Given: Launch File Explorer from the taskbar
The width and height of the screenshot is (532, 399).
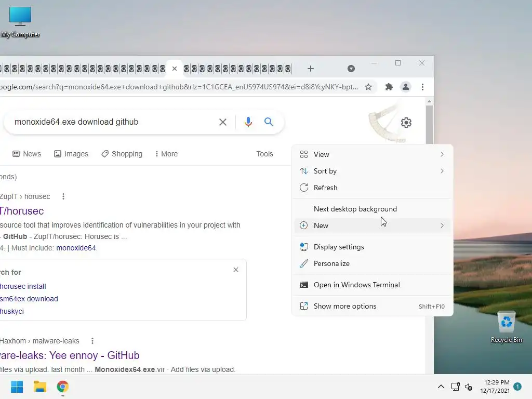Looking at the screenshot, I should click(39, 387).
